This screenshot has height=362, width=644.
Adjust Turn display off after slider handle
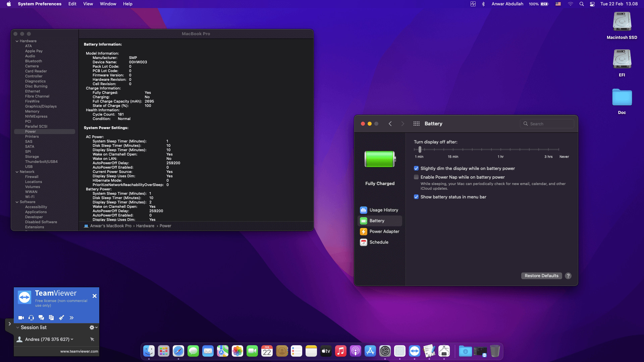pyautogui.click(x=420, y=149)
